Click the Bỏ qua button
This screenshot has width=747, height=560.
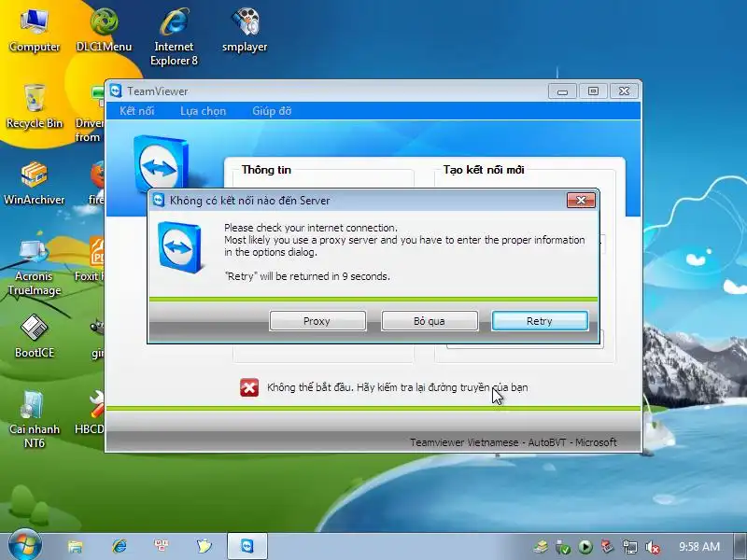[x=430, y=321]
